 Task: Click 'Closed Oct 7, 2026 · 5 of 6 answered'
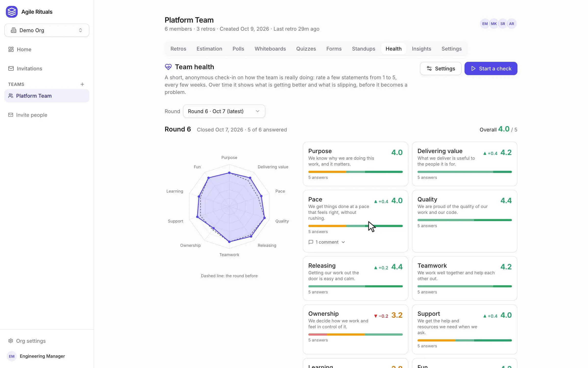tap(242, 130)
